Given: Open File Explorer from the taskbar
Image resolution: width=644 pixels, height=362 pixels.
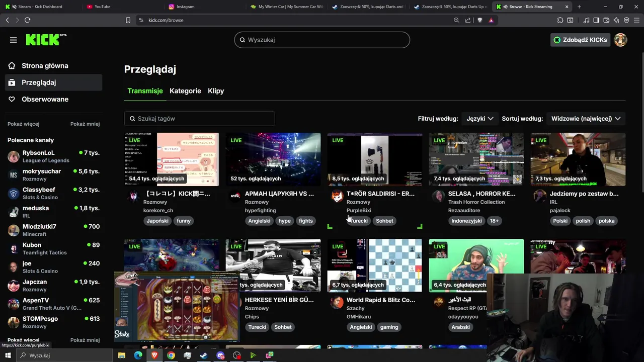Looking at the screenshot, I should 121,355.
